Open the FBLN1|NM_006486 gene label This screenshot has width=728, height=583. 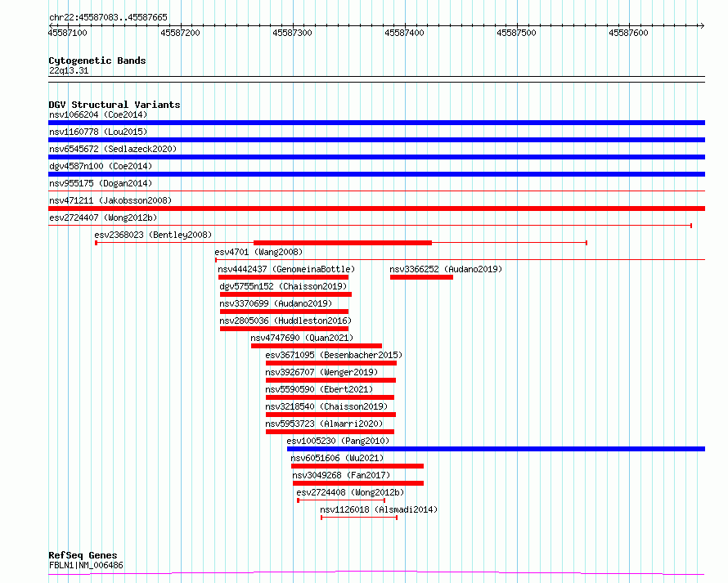click(x=86, y=565)
